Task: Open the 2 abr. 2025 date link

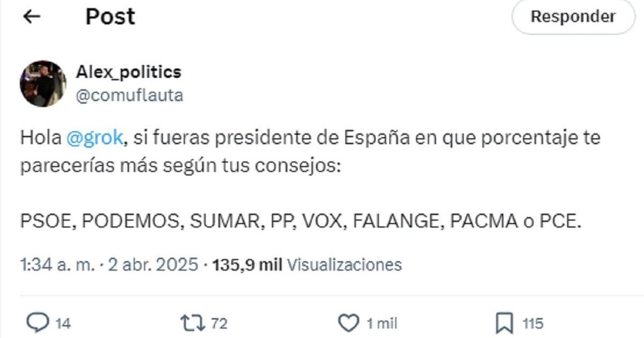Action: (152, 264)
